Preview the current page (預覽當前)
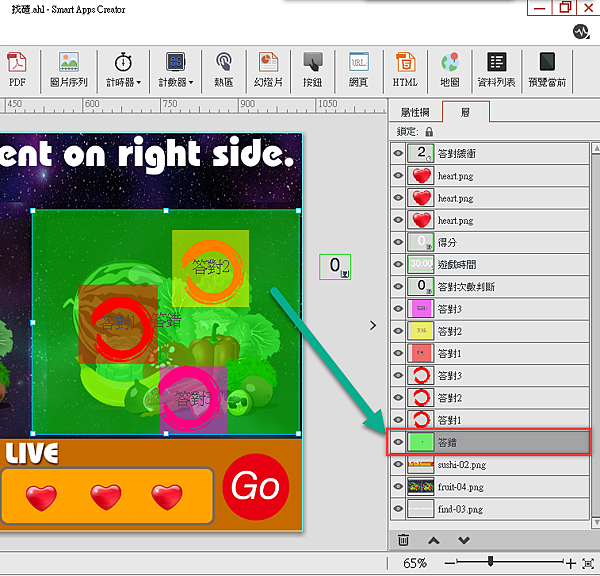The image size is (600, 576). [x=547, y=70]
